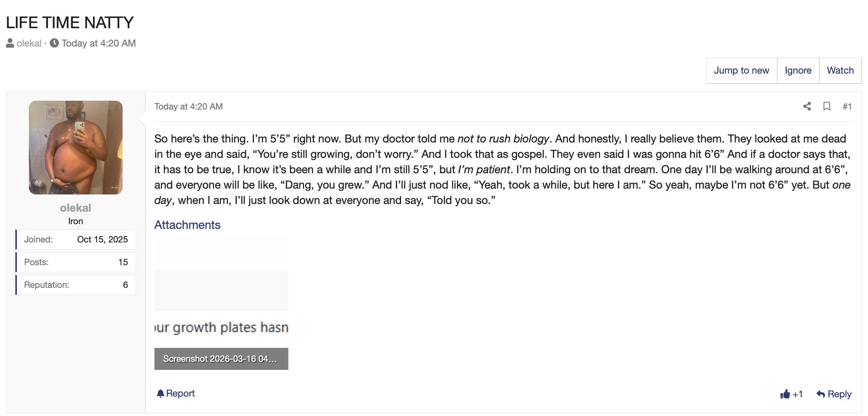Click the Attachments heading

pyautogui.click(x=187, y=225)
